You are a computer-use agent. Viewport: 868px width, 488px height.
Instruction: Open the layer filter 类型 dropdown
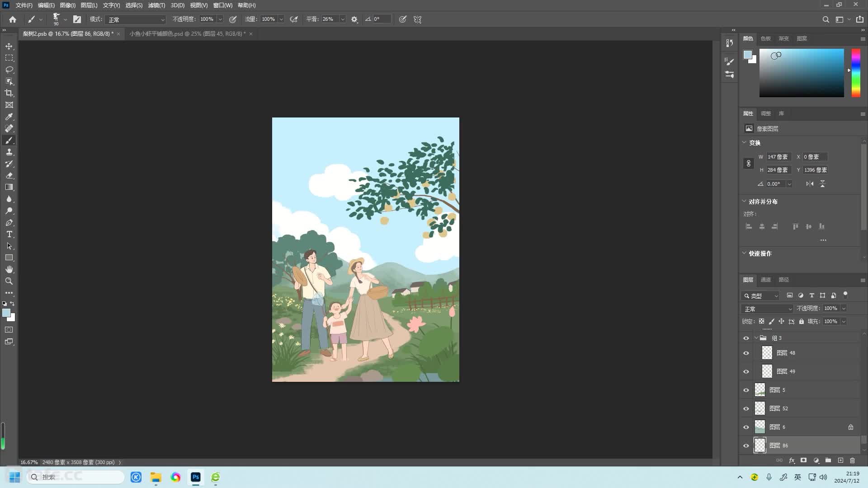761,296
